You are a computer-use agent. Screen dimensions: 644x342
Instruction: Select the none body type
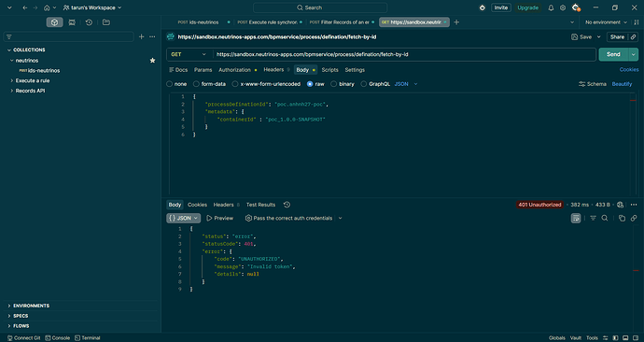(169, 84)
